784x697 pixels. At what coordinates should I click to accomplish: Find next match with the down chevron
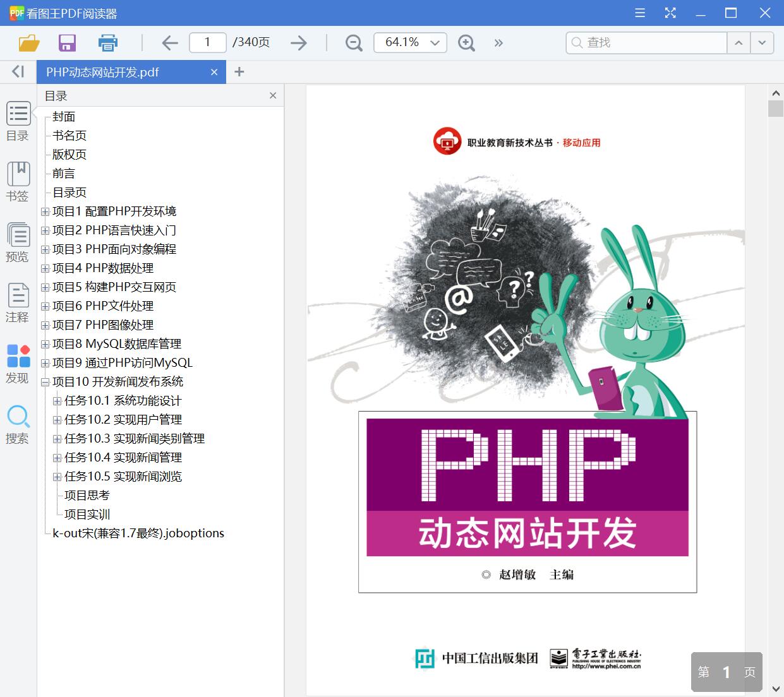point(763,42)
